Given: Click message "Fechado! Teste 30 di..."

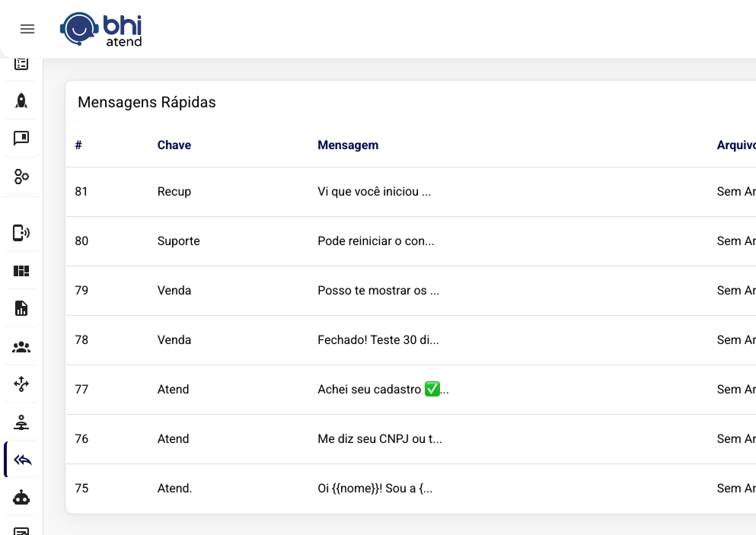Looking at the screenshot, I should point(378,340).
